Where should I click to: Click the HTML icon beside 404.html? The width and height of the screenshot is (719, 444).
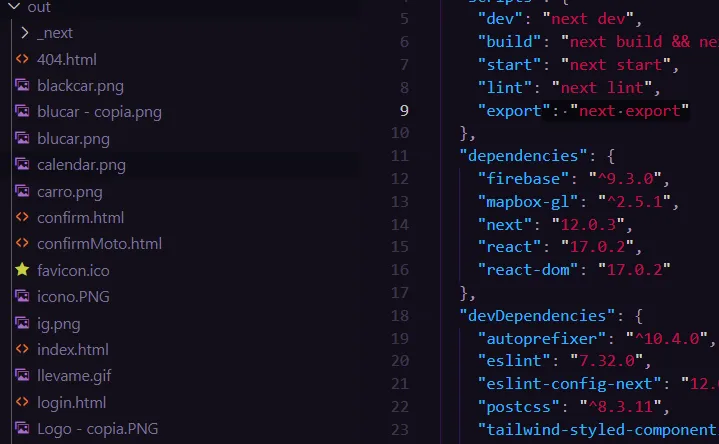[x=22, y=59]
